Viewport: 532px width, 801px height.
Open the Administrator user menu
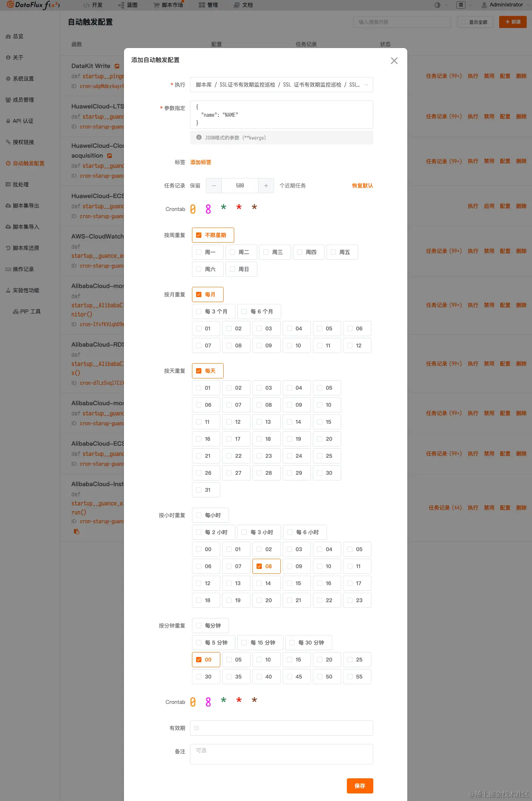tap(506, 5)
